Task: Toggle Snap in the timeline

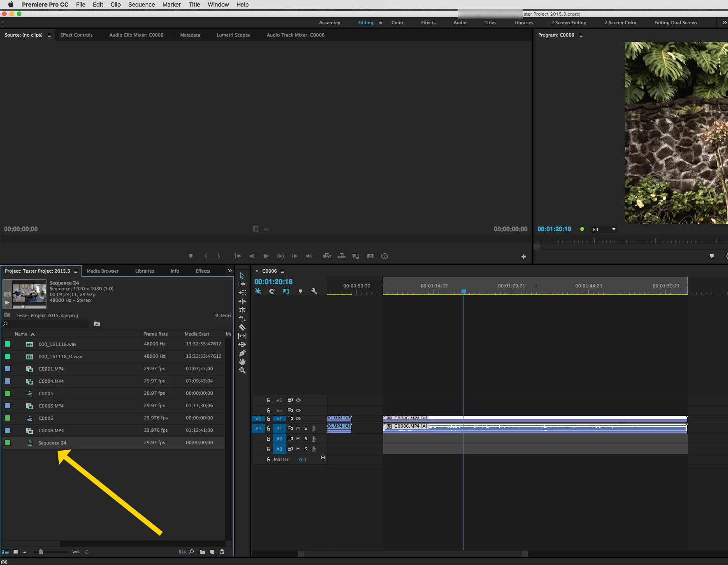Action: 272,291
